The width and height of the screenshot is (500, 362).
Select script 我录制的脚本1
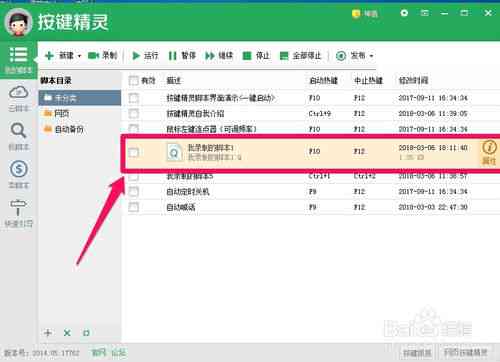pos(211,147)
